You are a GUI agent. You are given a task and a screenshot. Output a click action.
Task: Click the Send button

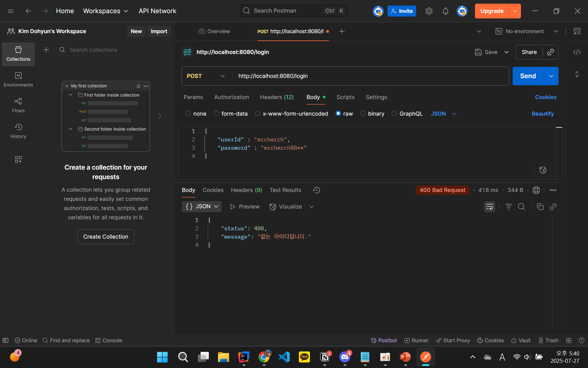tap(528, 76)
